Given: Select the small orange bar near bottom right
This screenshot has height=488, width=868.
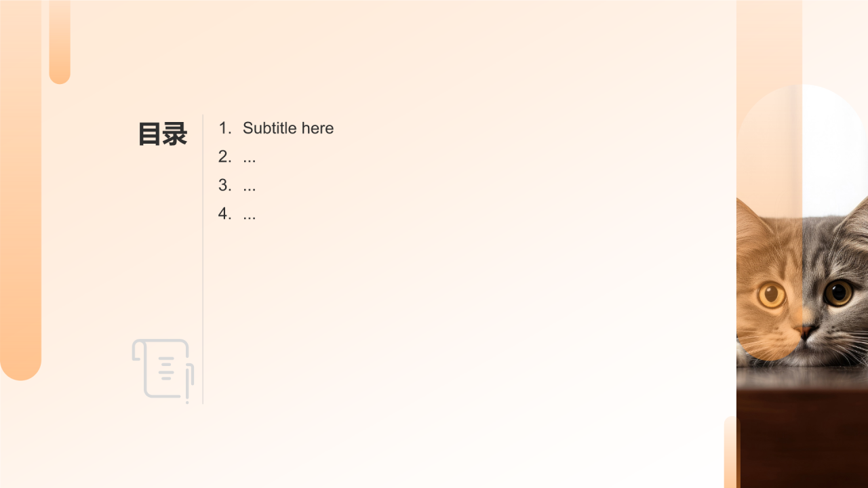Looking at the screenshot, I should pos(732,452).
